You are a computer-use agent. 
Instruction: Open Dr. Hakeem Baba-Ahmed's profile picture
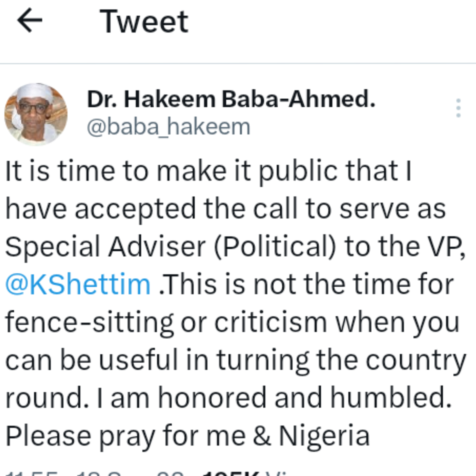click(36, 114)
